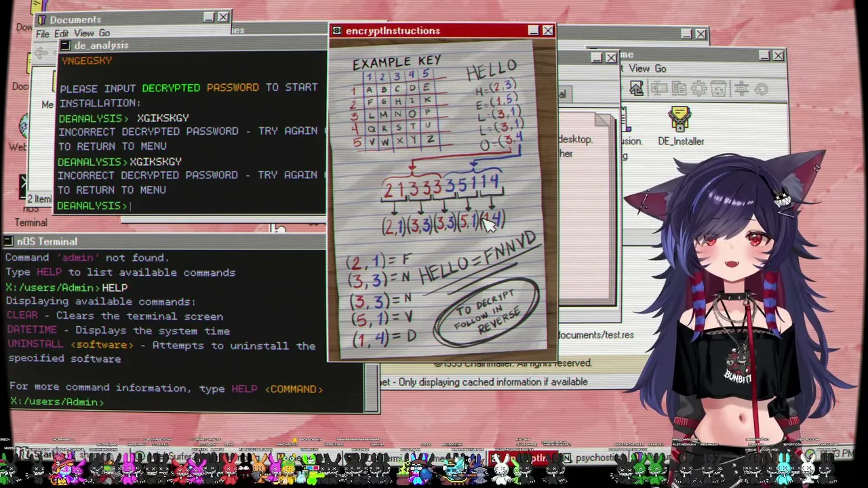Open View menu in Home window
This screenshot has height=488, width=868.
(639, 68)
